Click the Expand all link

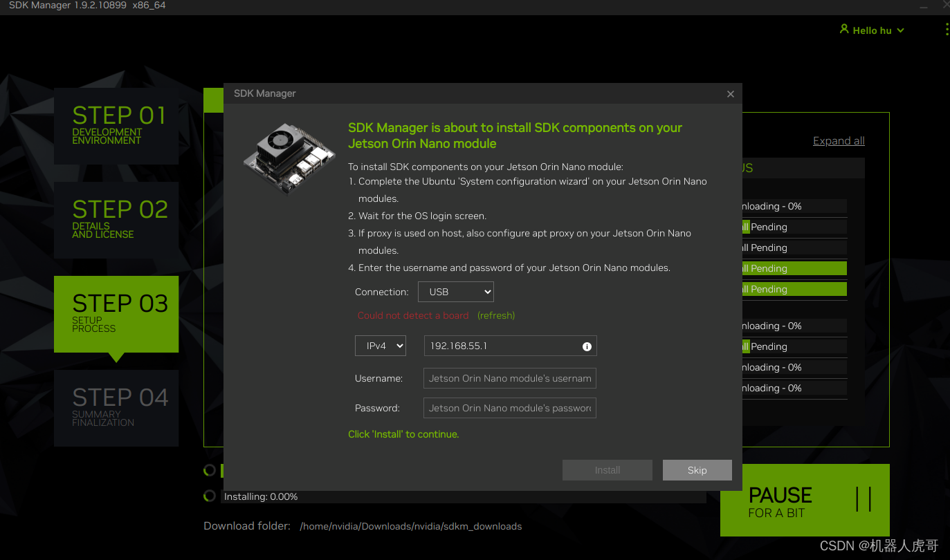click(838, 140)
